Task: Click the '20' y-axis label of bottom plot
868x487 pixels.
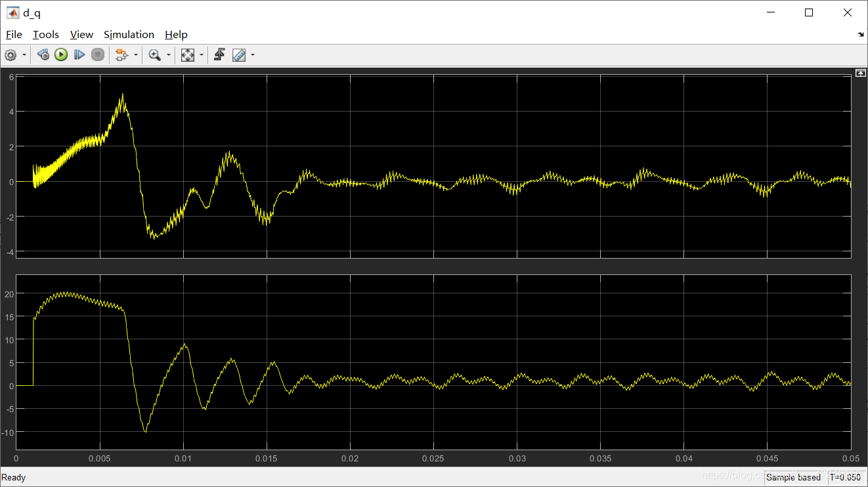Action: 9,293
